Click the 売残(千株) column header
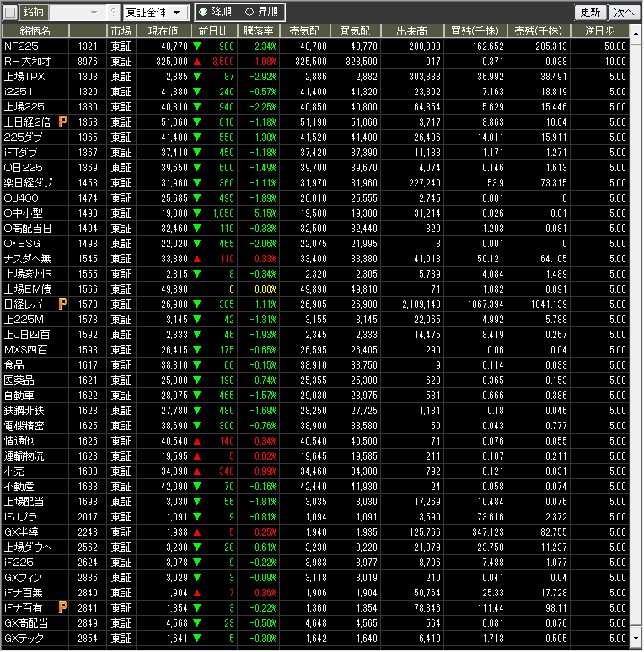 [539, 30]
